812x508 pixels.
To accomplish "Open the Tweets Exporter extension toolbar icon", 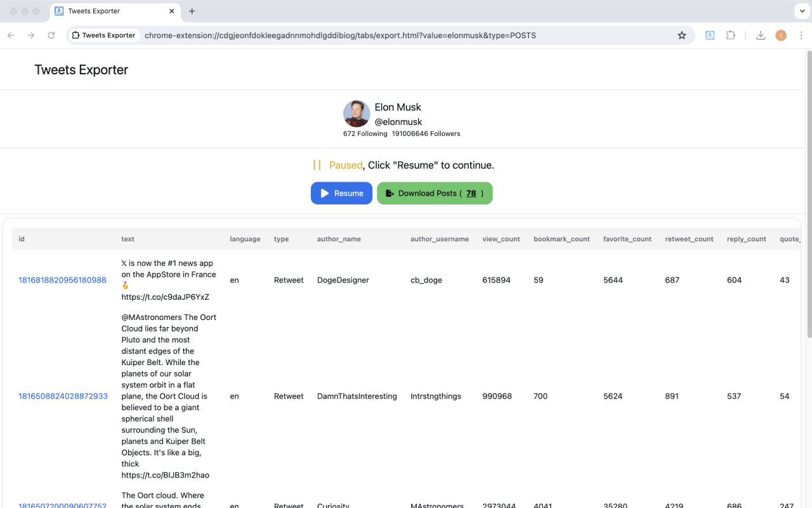I will 710,36.
